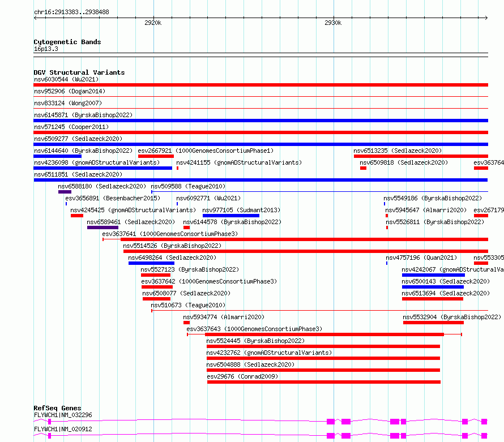Image resolution: width=504 pixels, height=442 pixels.
Task: Open nsv5514526 (ByrskaBishop2022) label
Action: point(172,246)
